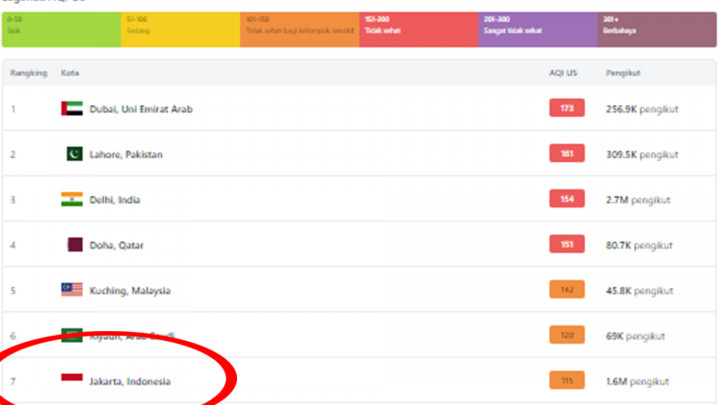Click the Kota column header
720x405 pixels.
70,73
